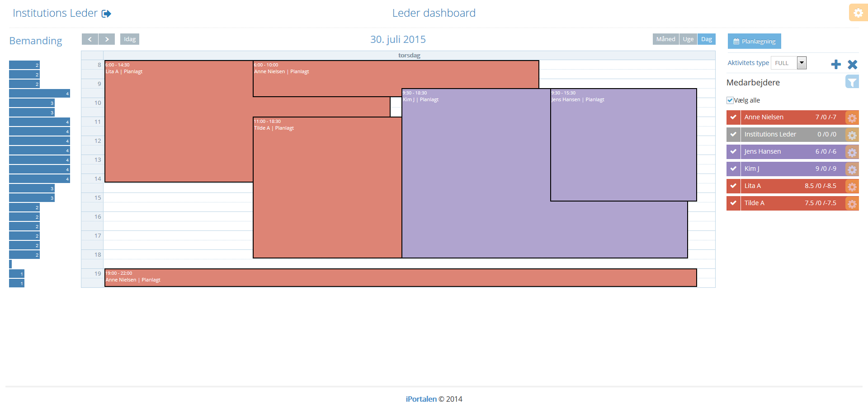This screenshot has height=413, width=868.
Task: Go to the previous day with the left arrow
Action: pos(90,39)
